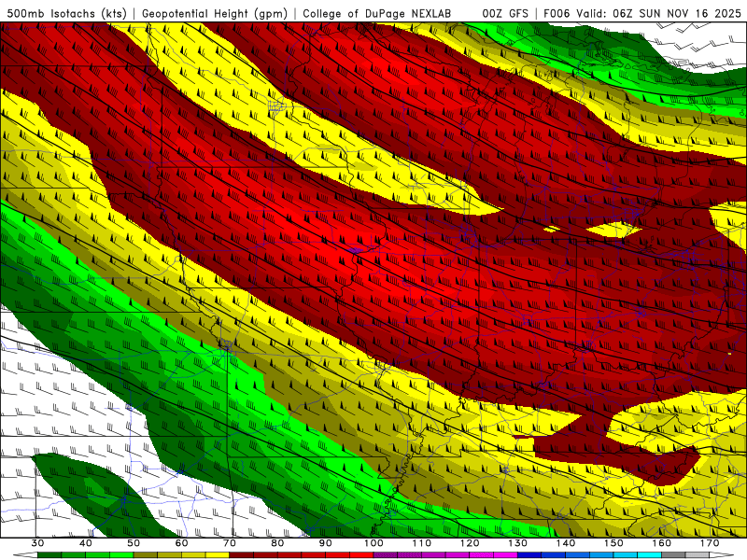Click the cyan legend swatch before 160

649,555
